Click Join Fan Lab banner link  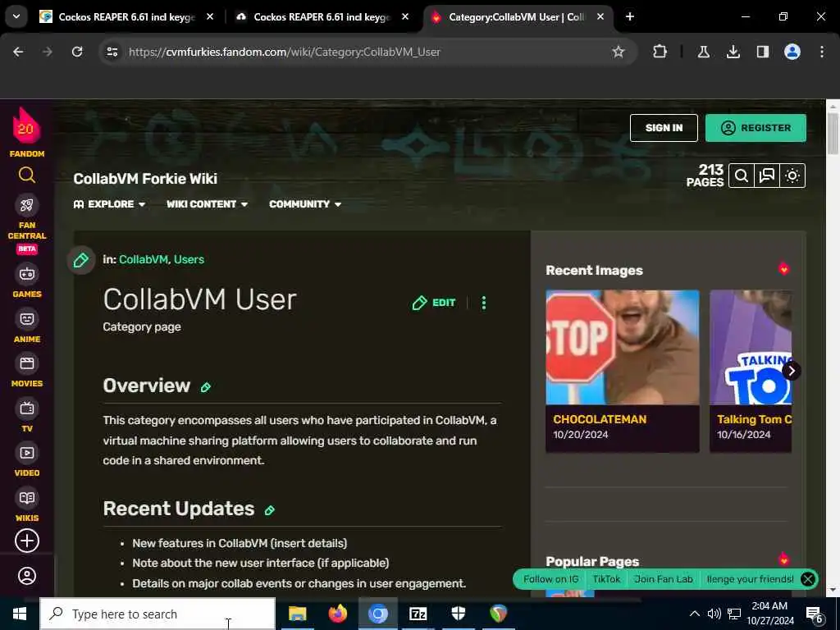663,579
